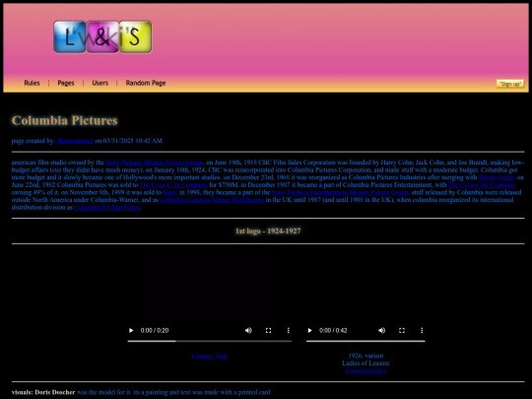Click the Sign up button
The height and width of the screenshot is (399, 532).
click(x=510, y=84)
